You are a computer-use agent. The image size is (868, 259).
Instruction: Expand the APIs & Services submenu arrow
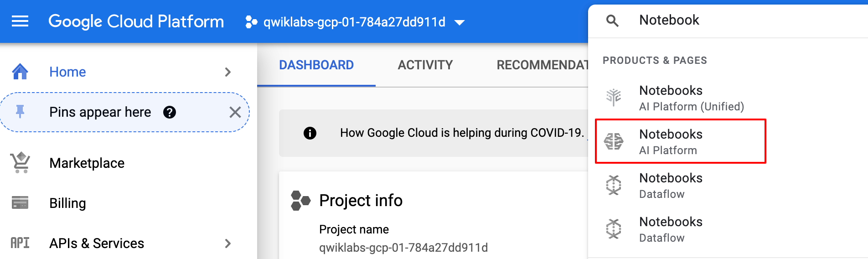[x=228, y=243]
